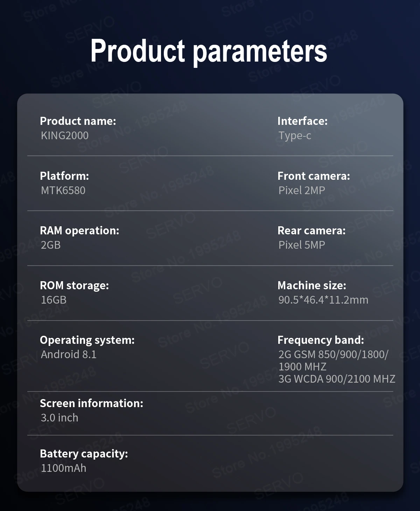Image resolution: width=420 pixels, height=511 pixels.
Task: Select the Pixel 5MP rear camera value
Action: pos(302,245)
